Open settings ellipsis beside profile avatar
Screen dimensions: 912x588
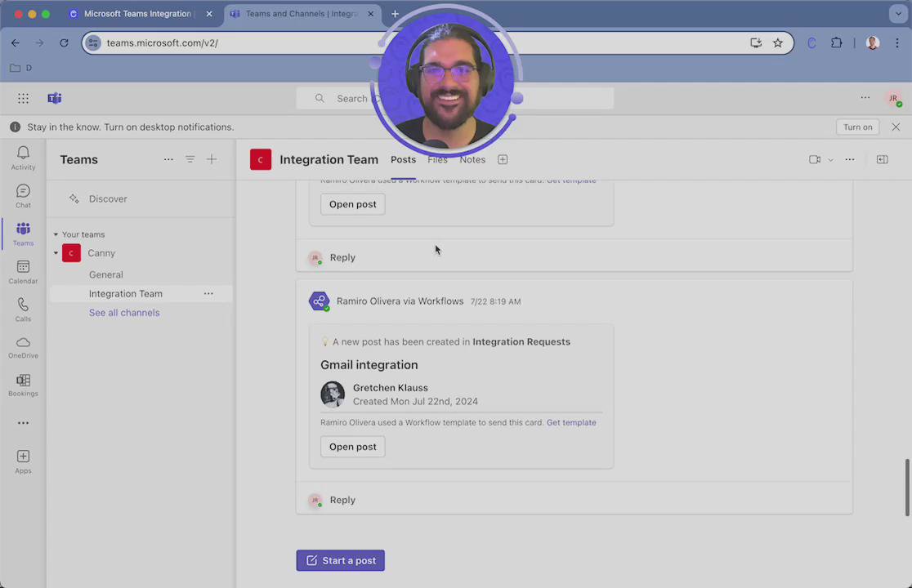click(865, 98)
